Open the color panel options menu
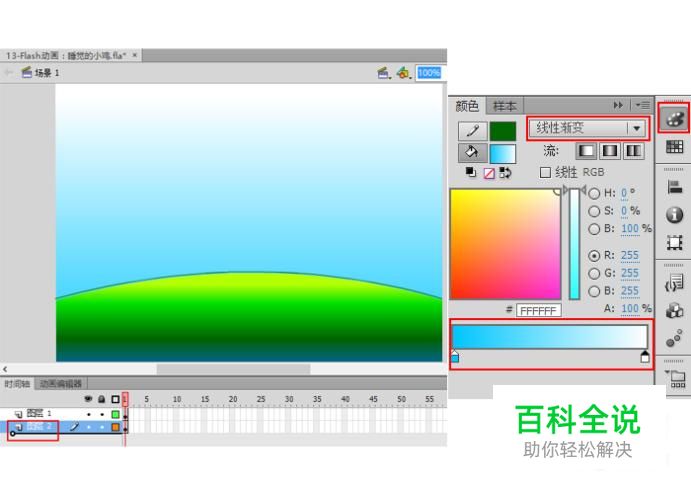 pos(643,105)
